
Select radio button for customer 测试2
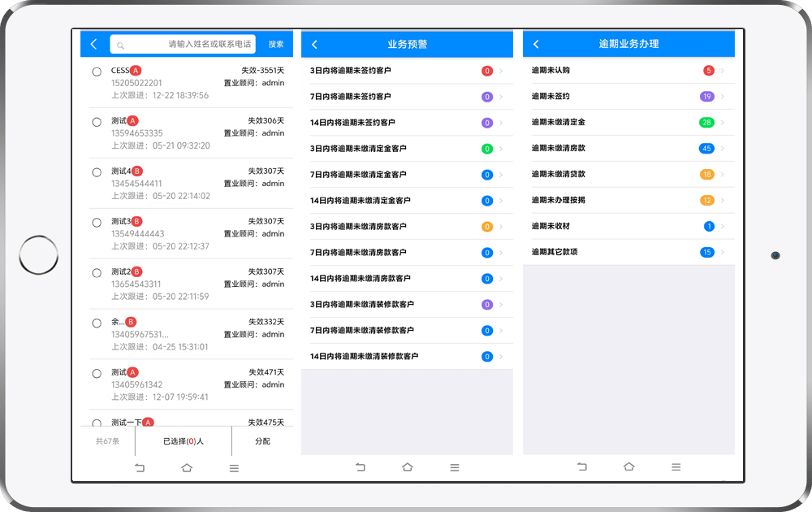tap(97, 273)
